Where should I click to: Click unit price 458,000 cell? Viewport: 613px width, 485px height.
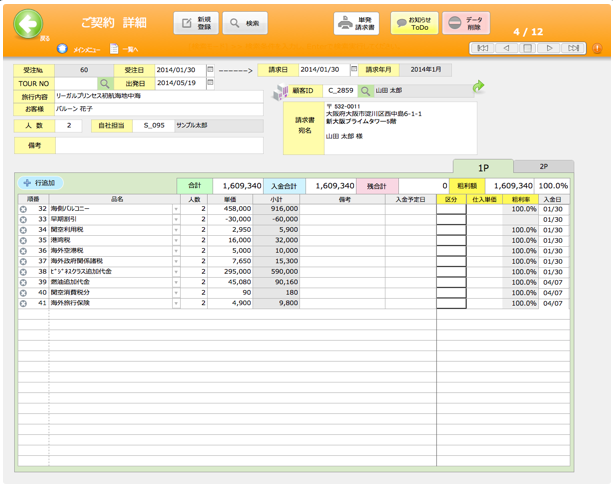click(230, 209)
